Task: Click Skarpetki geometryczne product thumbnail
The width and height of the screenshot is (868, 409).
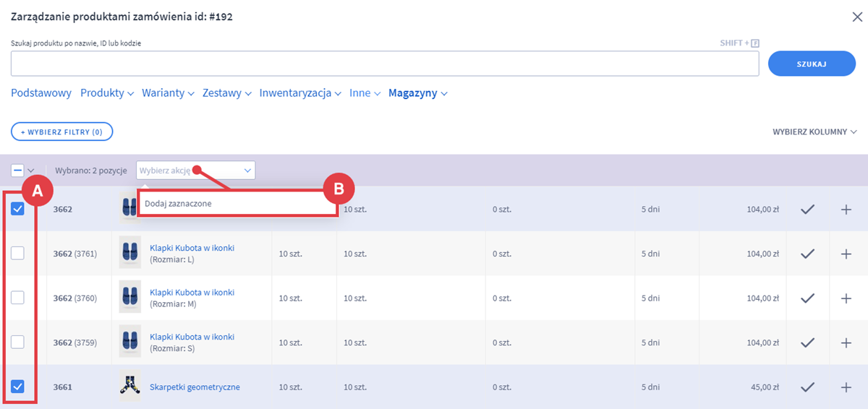Action: point(130,387)
